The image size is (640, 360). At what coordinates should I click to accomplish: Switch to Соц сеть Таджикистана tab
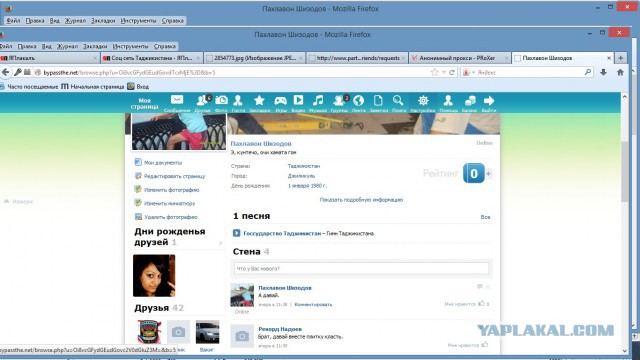[x=152, y=58]
